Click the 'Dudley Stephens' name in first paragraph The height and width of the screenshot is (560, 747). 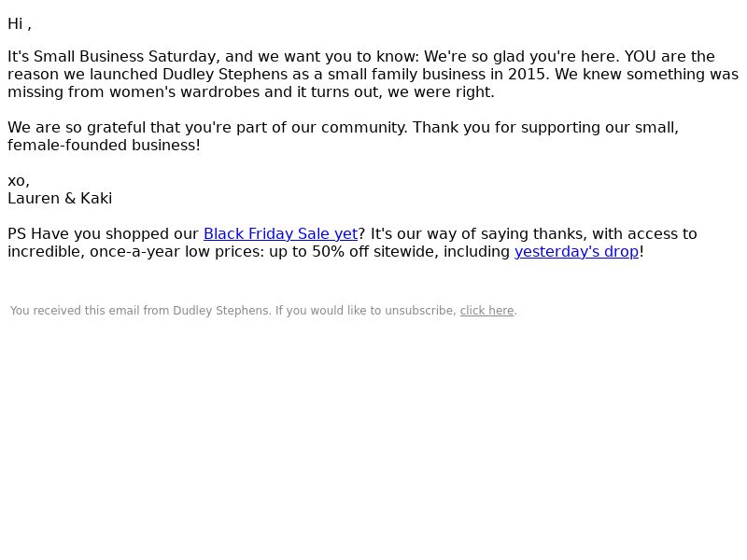225,75
